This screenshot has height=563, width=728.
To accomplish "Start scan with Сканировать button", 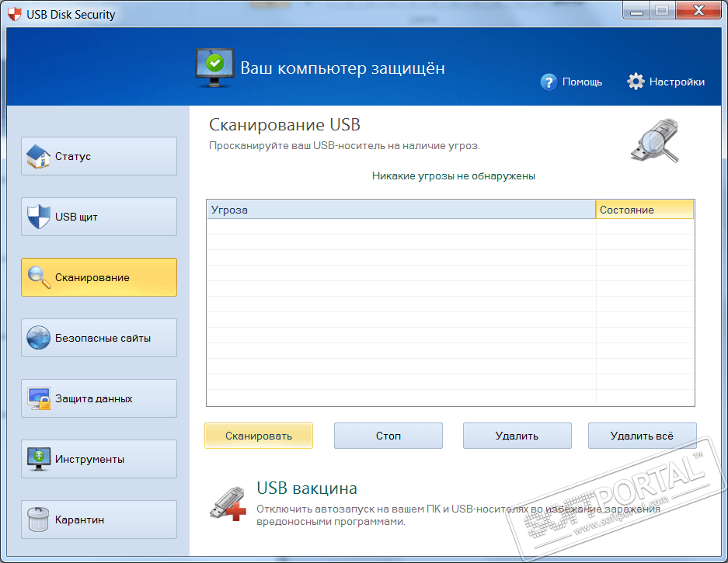I will tap(259, 436).
